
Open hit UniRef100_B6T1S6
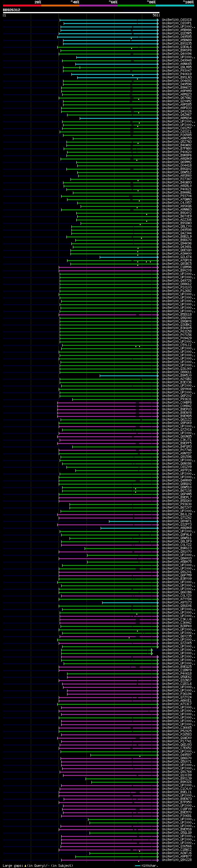[177, 491]
